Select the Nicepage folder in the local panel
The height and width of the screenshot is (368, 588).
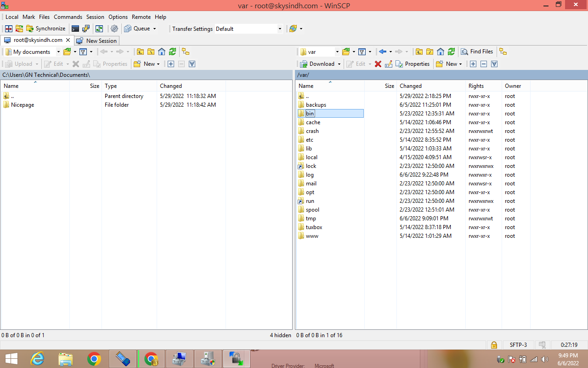pyautogui.click(x=23, y=105)
